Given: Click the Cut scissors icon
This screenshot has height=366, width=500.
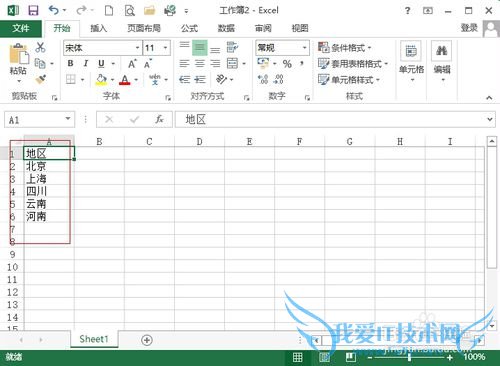Looking at the screenshot, I should point(40,47).
